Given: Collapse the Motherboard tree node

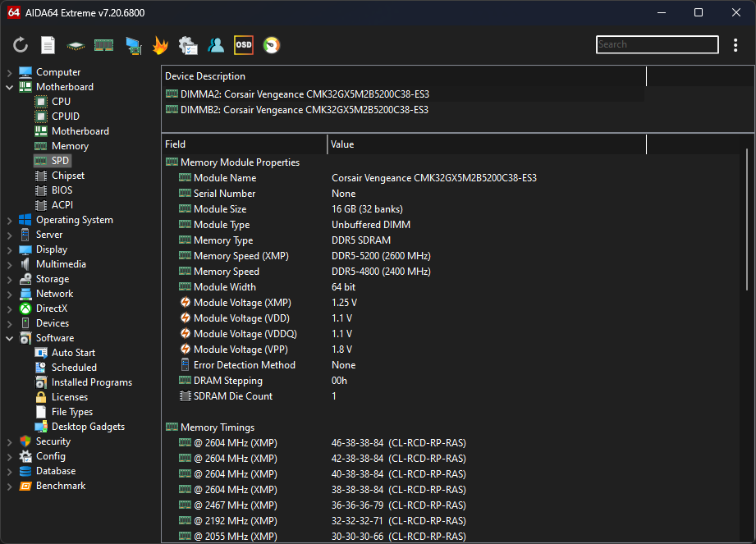Looking at the screenshot, I should (x=9, y=87).
